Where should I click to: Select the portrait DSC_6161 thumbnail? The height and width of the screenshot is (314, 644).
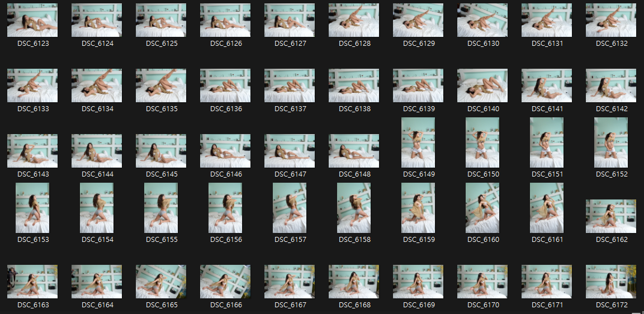(547, 208)
